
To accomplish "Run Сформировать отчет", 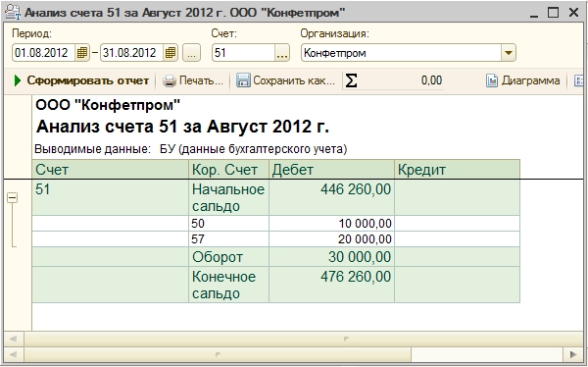I will click(x=81, y=80).
